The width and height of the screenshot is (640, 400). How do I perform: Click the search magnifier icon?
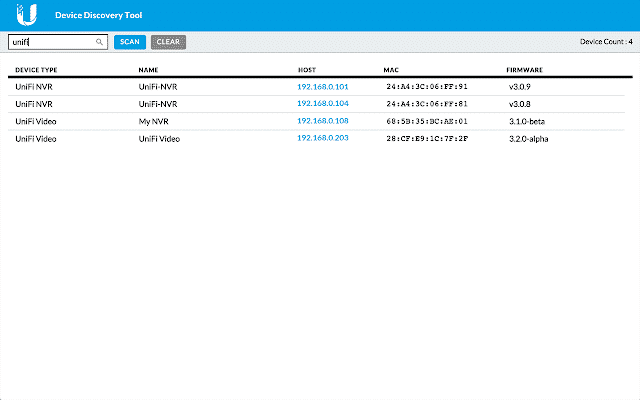tap(99, 42)
